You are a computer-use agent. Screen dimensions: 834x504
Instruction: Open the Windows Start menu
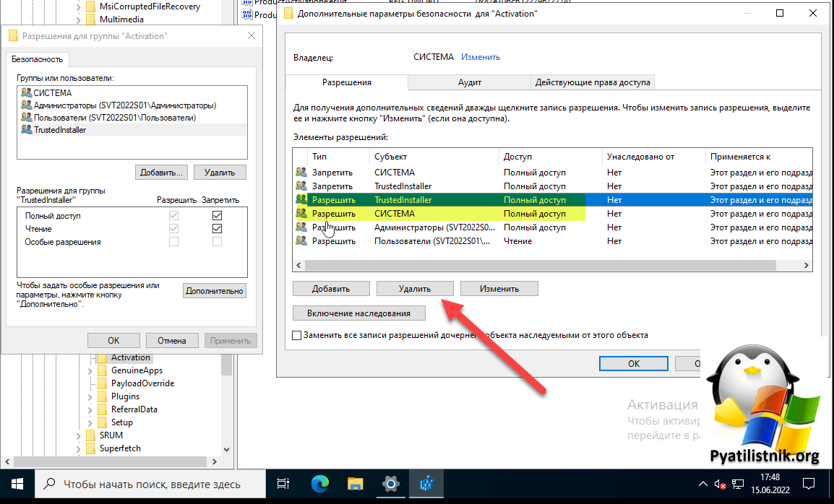tap(17, 484)
